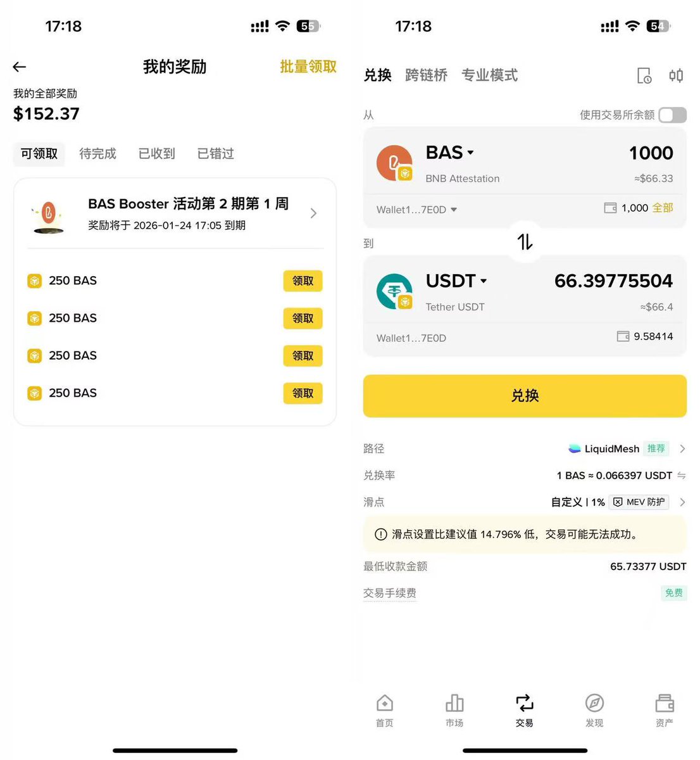Tap 交易手续费 for fee explanation
Screen dimensions: 700x760
click(390, 593)
